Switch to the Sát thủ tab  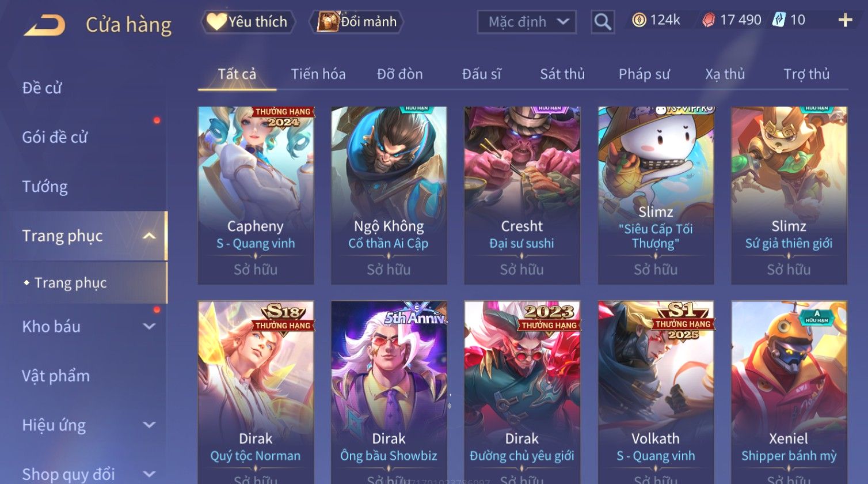coord(562,74)
